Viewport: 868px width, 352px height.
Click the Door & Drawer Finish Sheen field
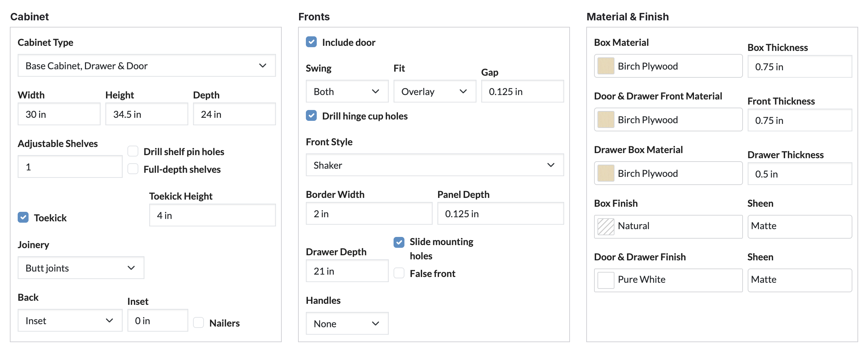(800, 280)
